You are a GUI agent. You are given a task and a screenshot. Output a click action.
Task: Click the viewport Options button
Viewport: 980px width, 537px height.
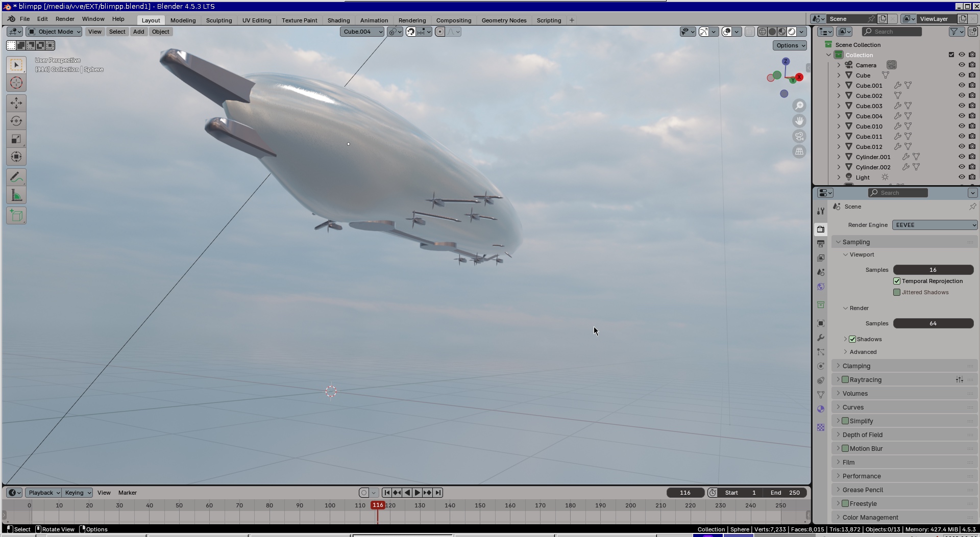click(x=790, y=45)
